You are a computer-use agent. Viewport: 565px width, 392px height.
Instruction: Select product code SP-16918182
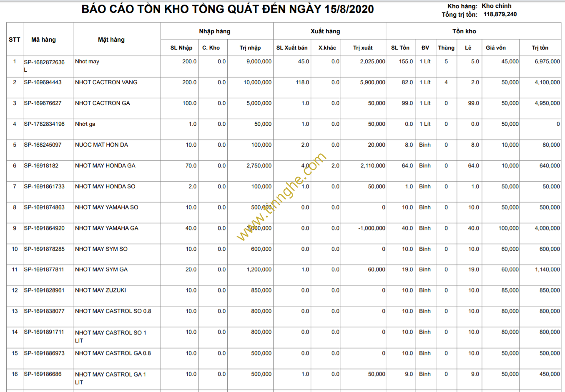[41, 166]
